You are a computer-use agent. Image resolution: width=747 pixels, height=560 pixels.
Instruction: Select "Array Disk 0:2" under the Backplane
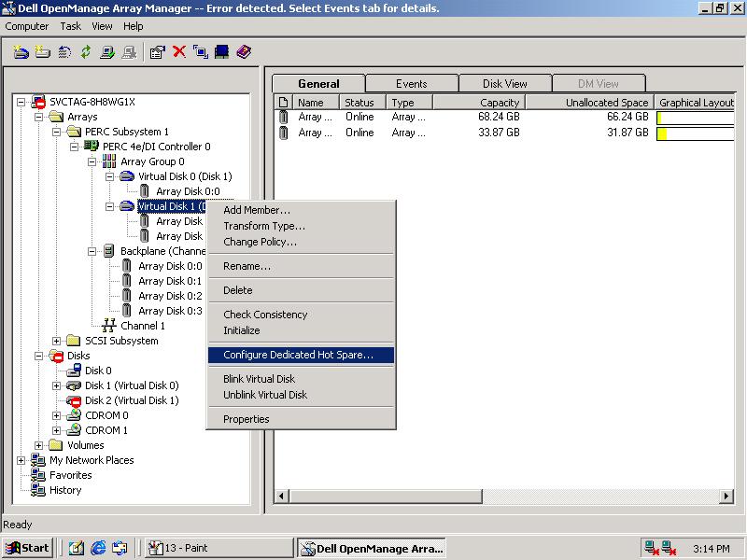pyautogui.click(x=170, y=296)
